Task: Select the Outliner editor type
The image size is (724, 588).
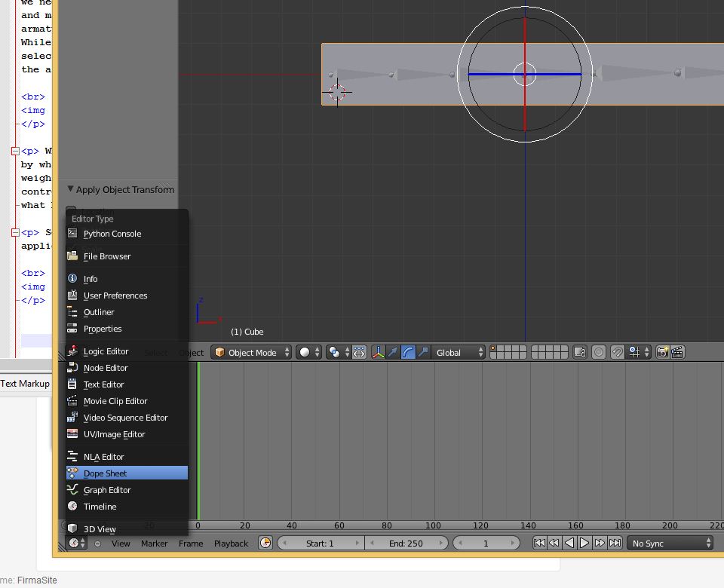Action: [127, 312]
